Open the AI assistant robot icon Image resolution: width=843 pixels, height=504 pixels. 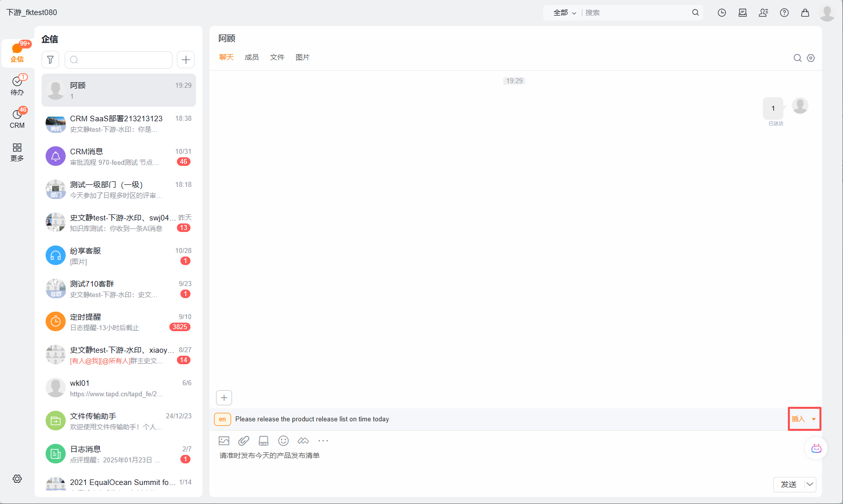point(816,448)
